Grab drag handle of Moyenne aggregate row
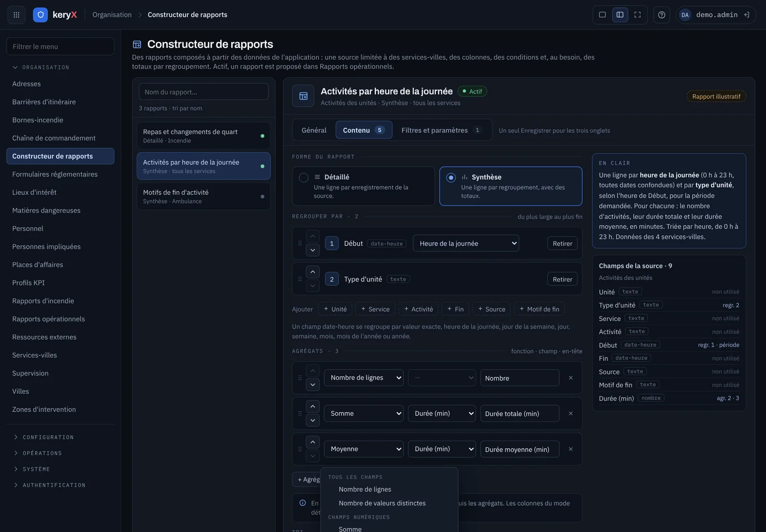Image resolution: width=766 pixels, height=532 pixels. 300,449
